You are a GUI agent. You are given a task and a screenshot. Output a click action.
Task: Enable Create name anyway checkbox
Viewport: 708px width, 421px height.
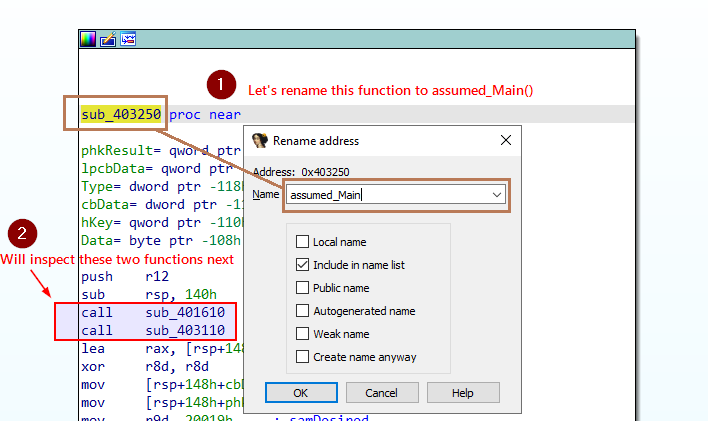point(302,357)
